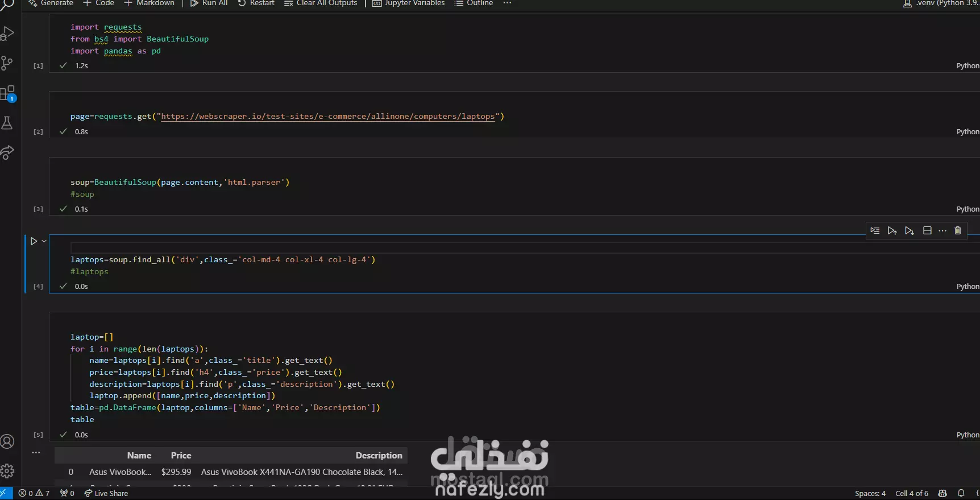Open the Extensions view
Viewport: 980px width, 500px height.
click(x=8, y=93)
